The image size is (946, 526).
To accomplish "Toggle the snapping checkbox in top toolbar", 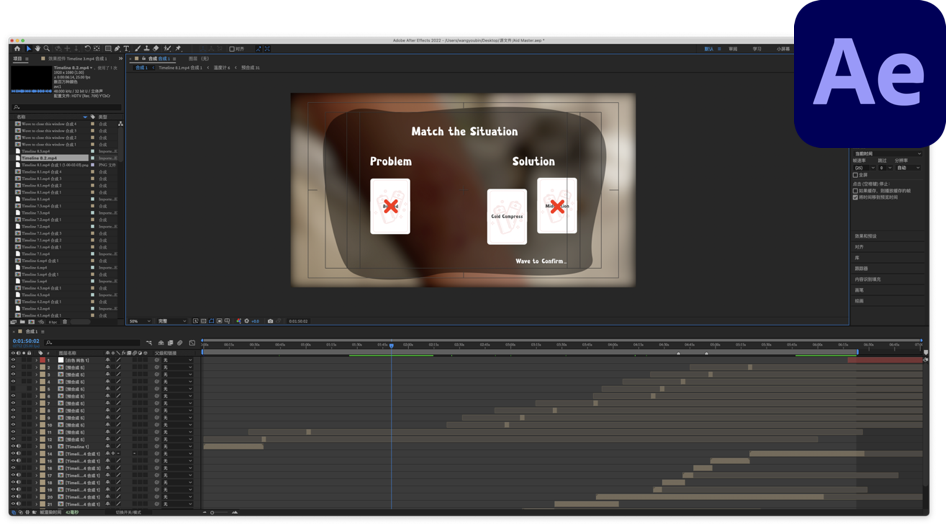I will point(232,49).
